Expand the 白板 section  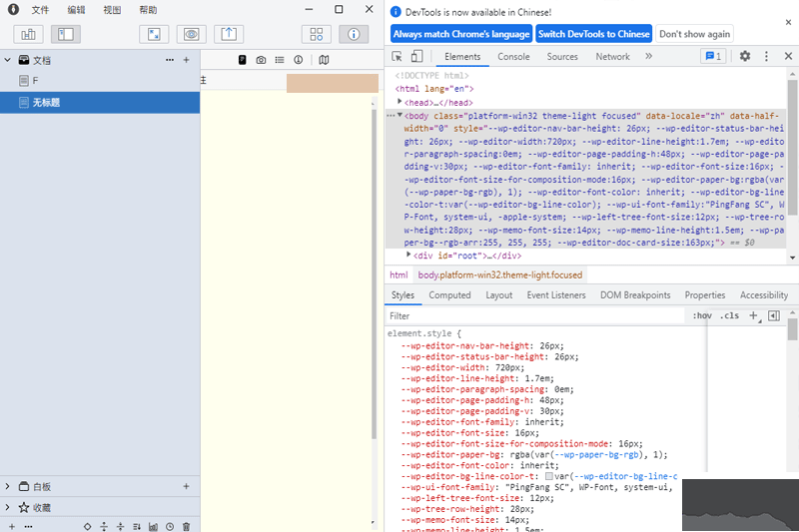point(8,487)
